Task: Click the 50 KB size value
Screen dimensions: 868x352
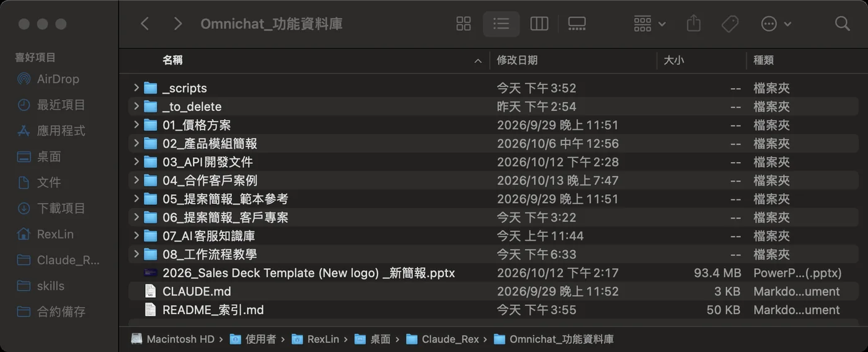Action: (x=724, y=310)
